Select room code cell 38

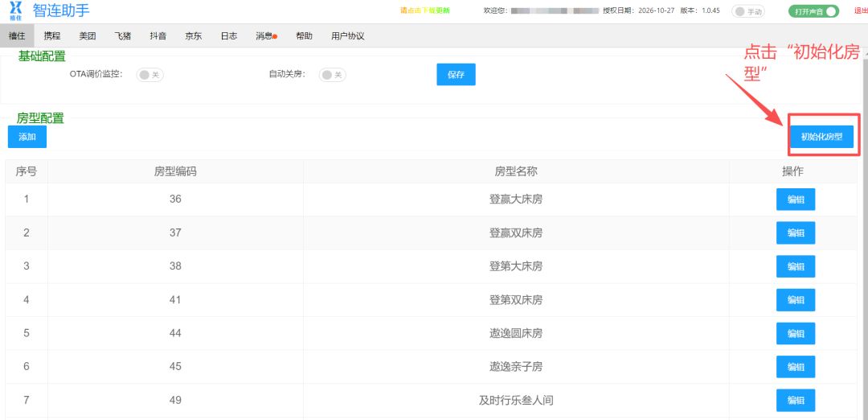click(175, 266)
